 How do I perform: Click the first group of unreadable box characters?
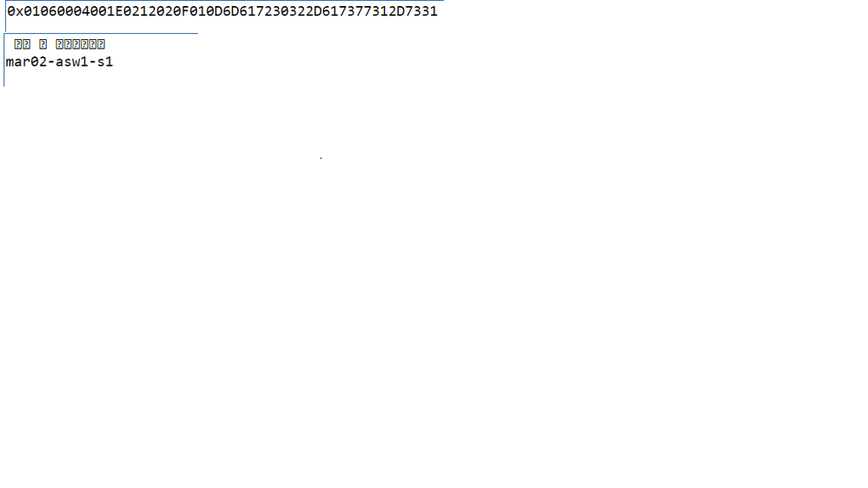pyautogui.click(x=22, y=44)
